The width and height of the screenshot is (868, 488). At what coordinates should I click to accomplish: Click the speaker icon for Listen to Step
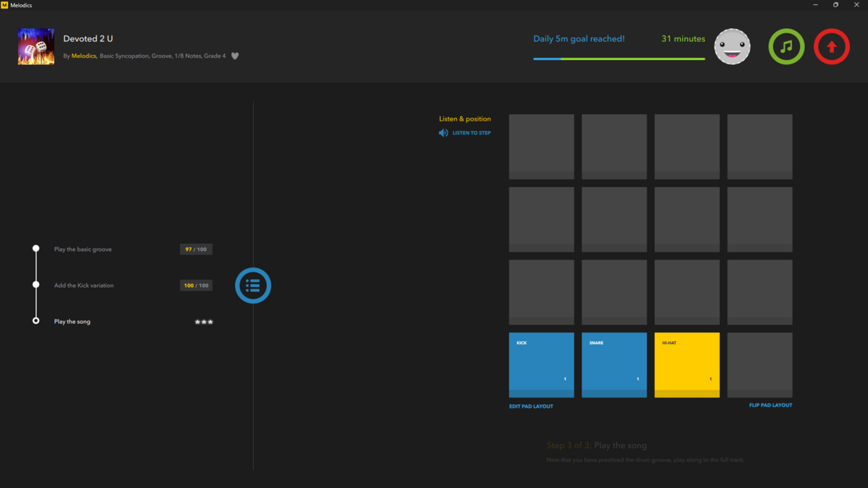click(443, 133)
